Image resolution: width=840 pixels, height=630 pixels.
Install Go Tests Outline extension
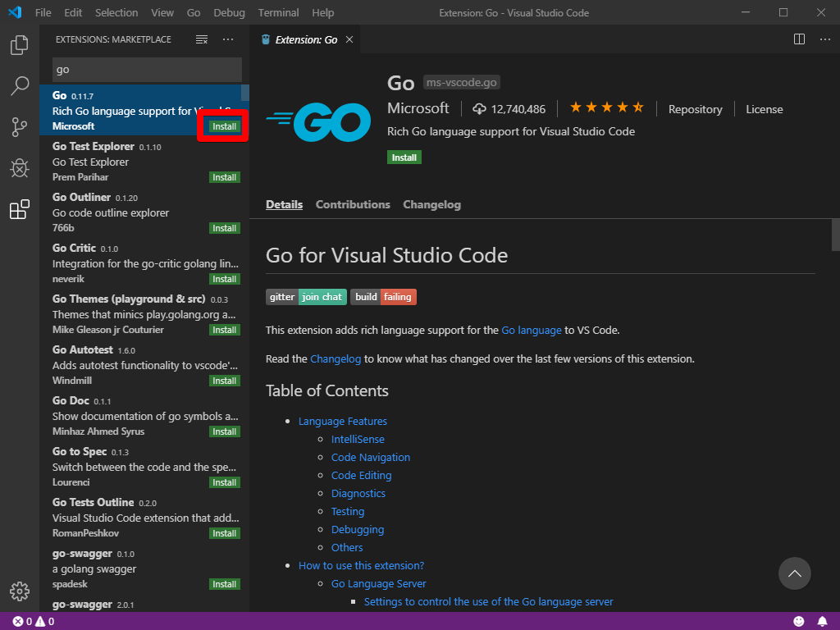225,533
